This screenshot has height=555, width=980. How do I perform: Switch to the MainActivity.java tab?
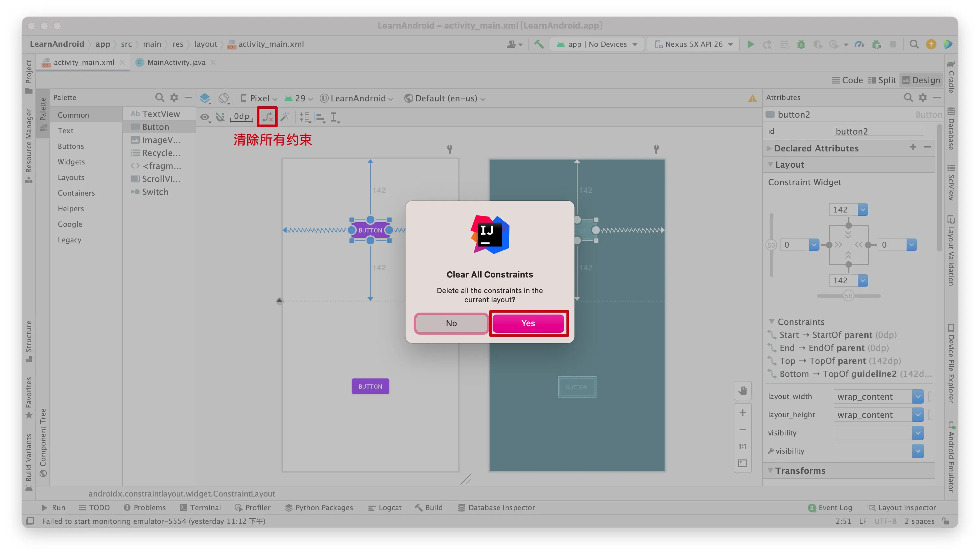coord(176,62)
